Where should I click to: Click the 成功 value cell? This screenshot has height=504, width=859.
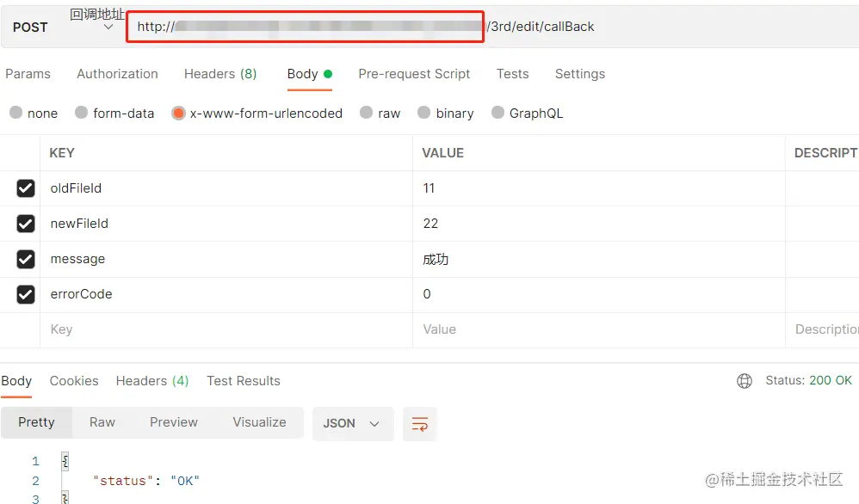[x=599, y=259]
